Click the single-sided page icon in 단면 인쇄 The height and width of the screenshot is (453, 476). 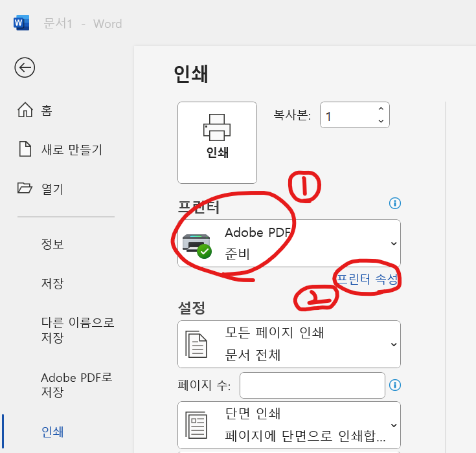pos(196,425)
